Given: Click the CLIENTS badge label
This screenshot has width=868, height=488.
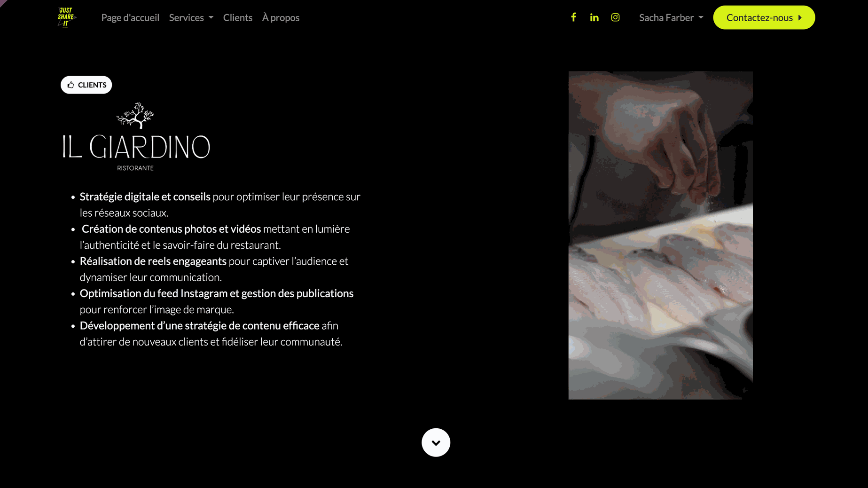Looking at the screenshot, I should [92, 85].
